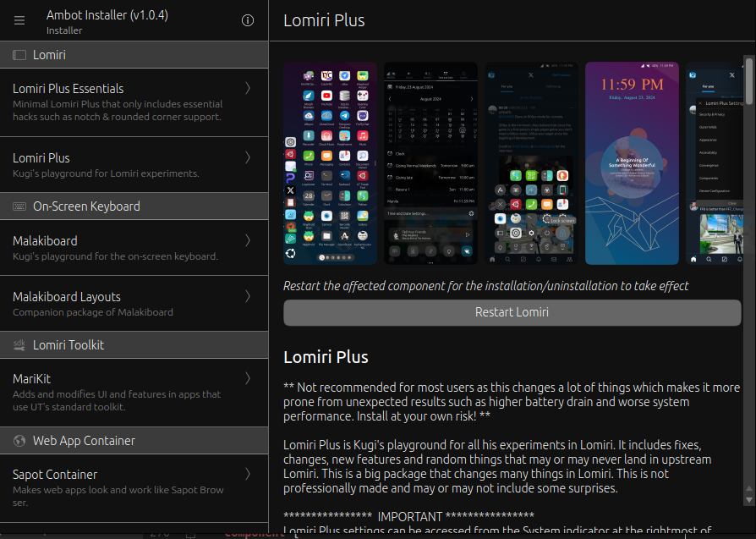
Task: Expand the Lomiri Plus Essentials chevron
Action: [248, 88]
